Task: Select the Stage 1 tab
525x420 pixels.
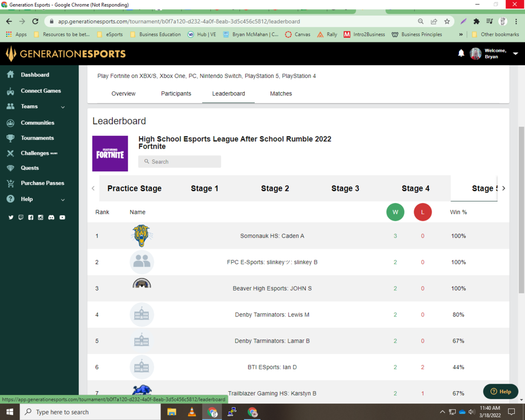Action: point(205,189)
